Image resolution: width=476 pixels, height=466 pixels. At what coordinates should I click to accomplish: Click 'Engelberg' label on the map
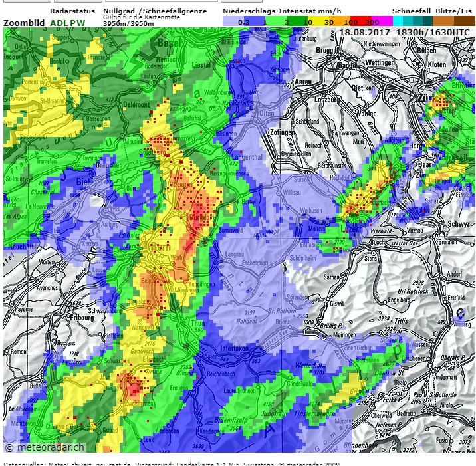[x=399, y=300]
